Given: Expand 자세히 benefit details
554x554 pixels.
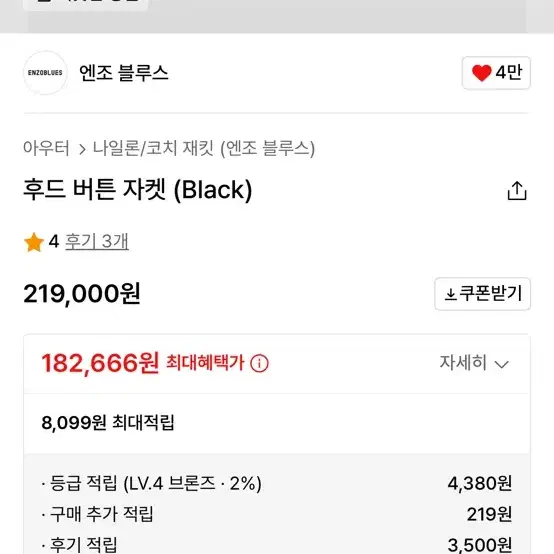Looking at the screenshot, I should click(x=474, y=363).
